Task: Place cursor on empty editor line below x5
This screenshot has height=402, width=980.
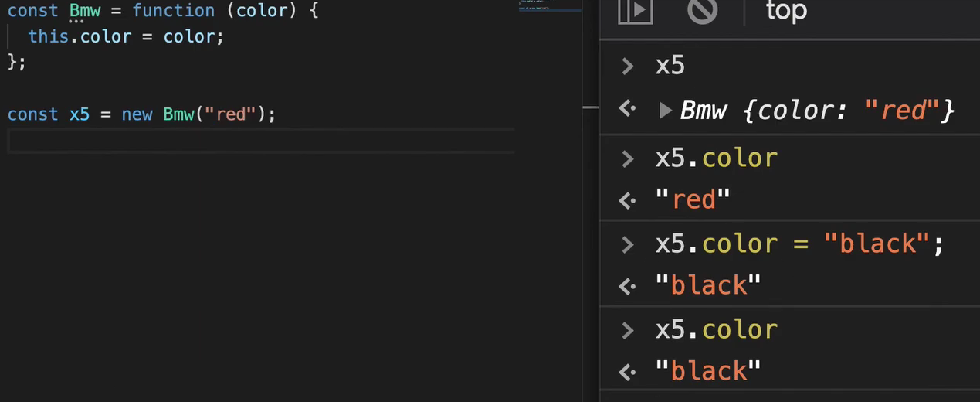Action: tap(261, 141)
